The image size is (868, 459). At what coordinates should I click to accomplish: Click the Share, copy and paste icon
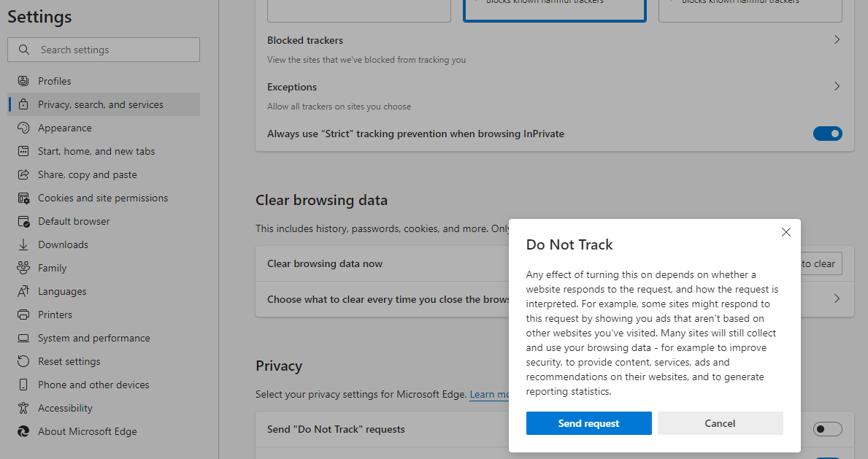(x=23, y=175)
